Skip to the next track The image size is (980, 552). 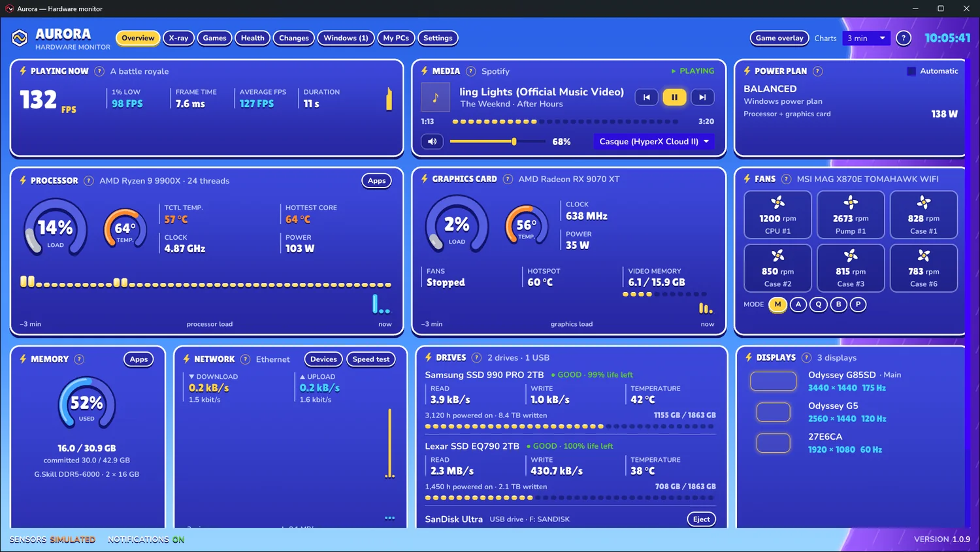702,97
